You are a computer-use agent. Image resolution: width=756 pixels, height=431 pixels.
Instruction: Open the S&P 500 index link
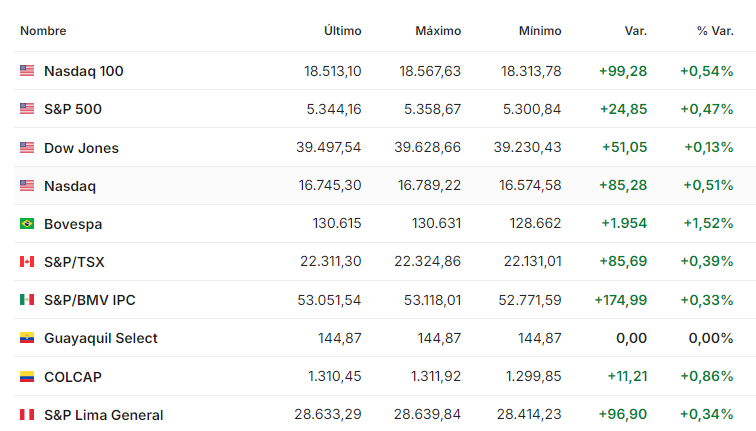coord(73,109)
